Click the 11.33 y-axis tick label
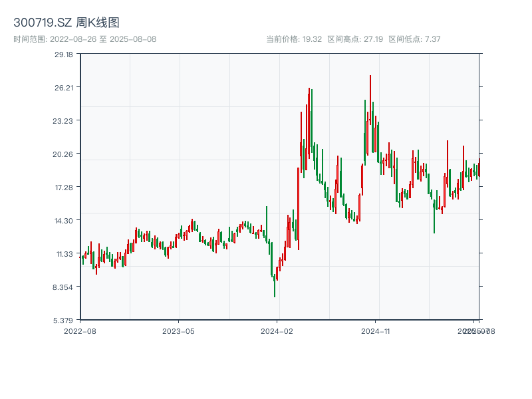Screen dimensions: 532x399 coord(64,254)
